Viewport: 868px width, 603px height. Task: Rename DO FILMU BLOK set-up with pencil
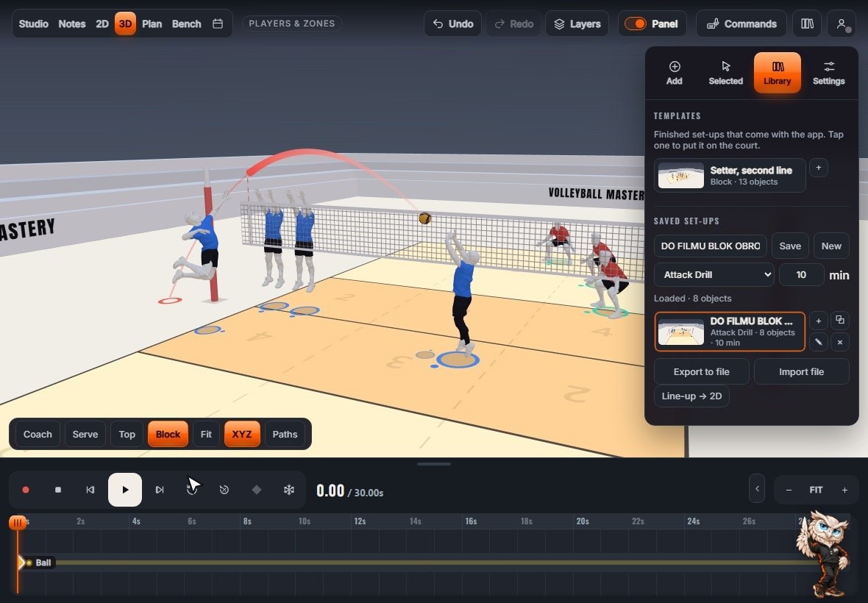(x=819, y=342)
